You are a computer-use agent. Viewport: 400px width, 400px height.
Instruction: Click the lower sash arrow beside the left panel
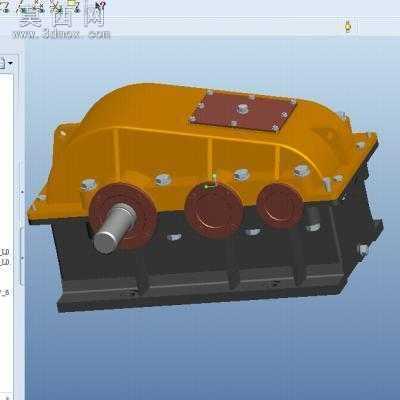point(22,258)
